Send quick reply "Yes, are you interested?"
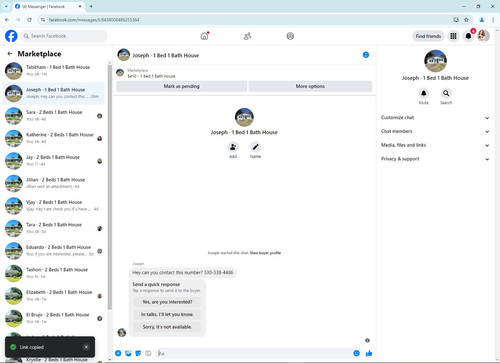 tap(167, 302)
